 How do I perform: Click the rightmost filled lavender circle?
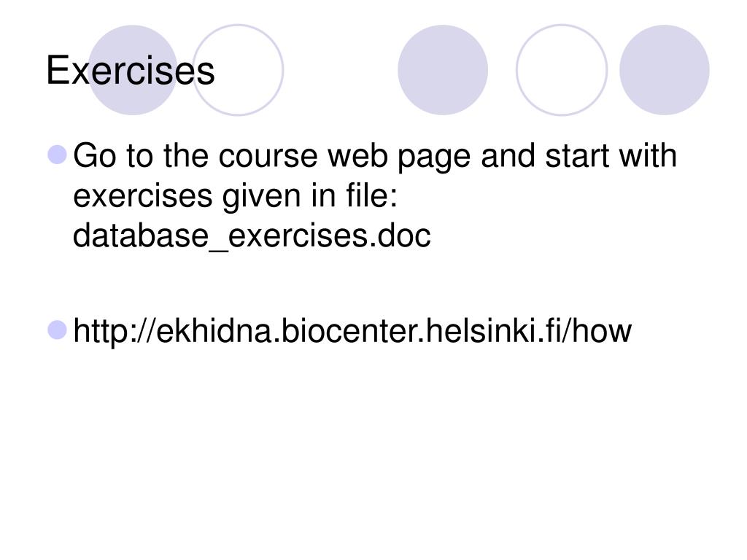click(x=664, y=70)
